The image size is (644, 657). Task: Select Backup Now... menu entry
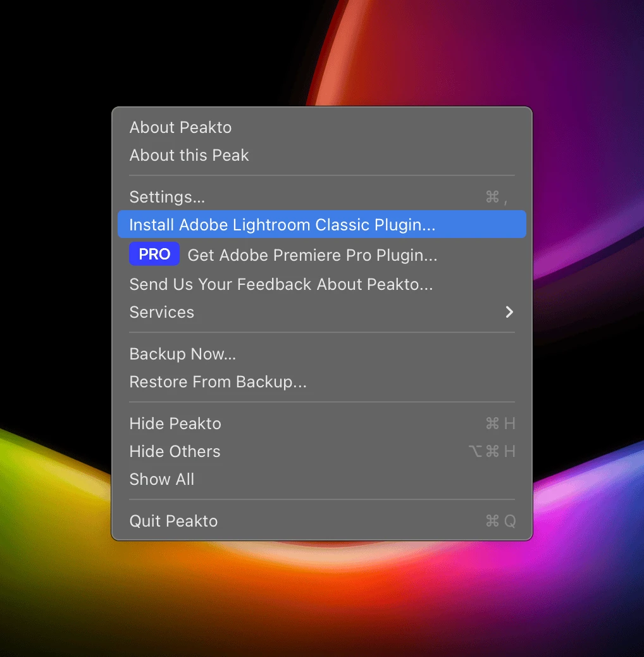coord(321,354)
